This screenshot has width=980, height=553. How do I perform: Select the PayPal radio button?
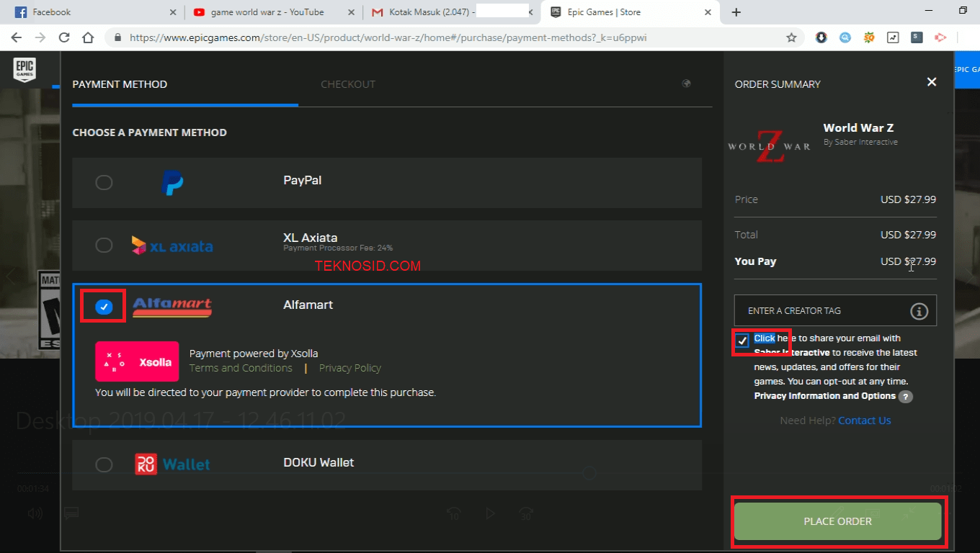[104, 182]
